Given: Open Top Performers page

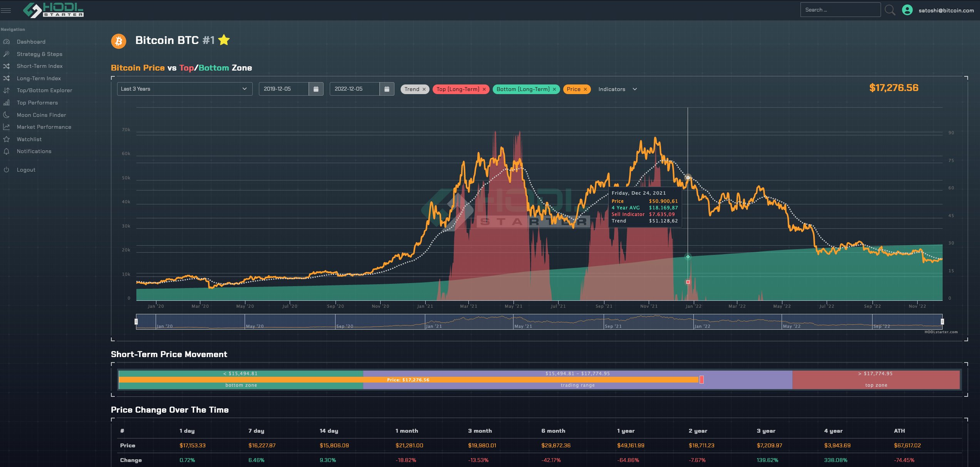Looking at the screenshot, I should 37,103.
